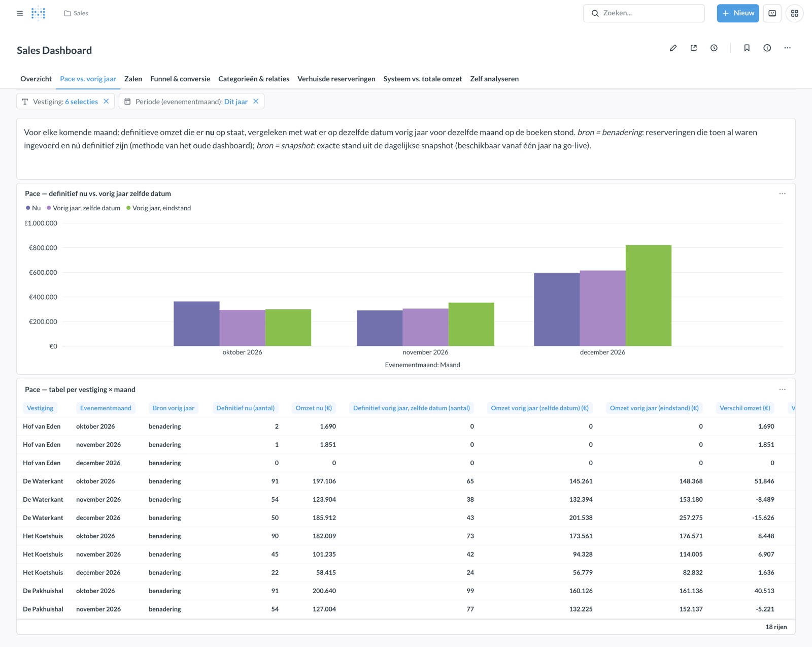
Task: Click Definitief nu (aantal) column header
Action: pyautogui.click(x=245, y=408)
